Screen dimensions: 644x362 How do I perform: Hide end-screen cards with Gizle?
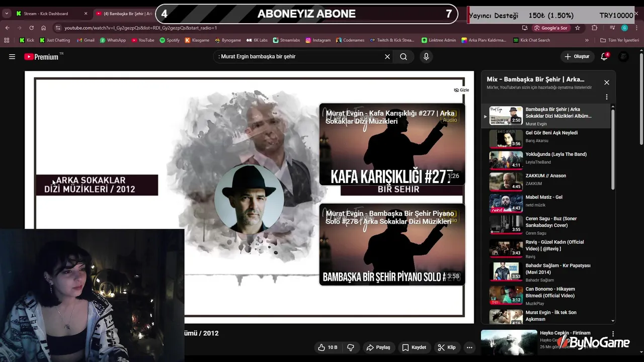(461, 90)
